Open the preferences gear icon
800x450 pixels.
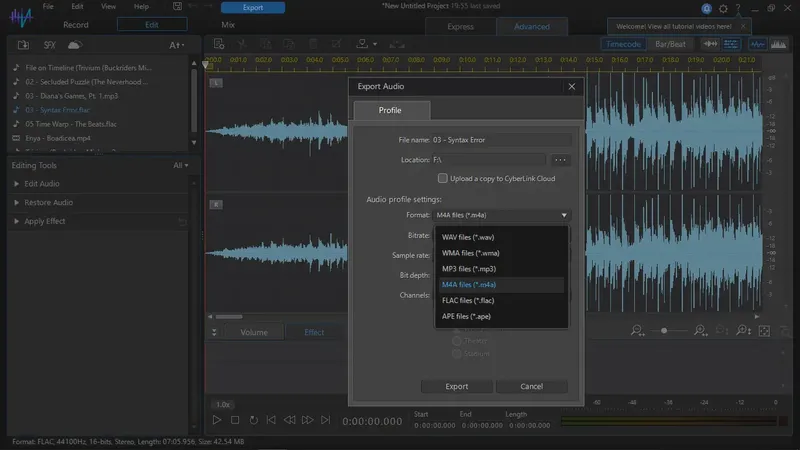723,8
